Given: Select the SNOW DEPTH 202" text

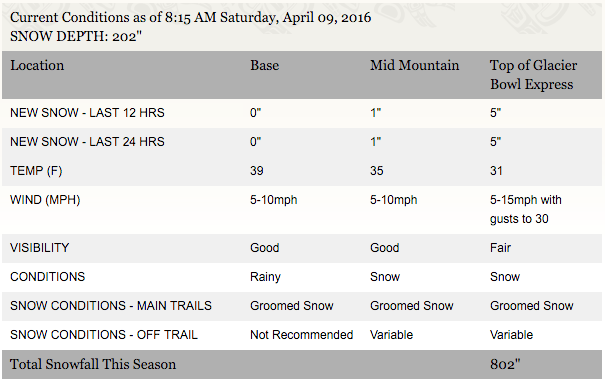Looking at the screenshot, I should point(76,37).
